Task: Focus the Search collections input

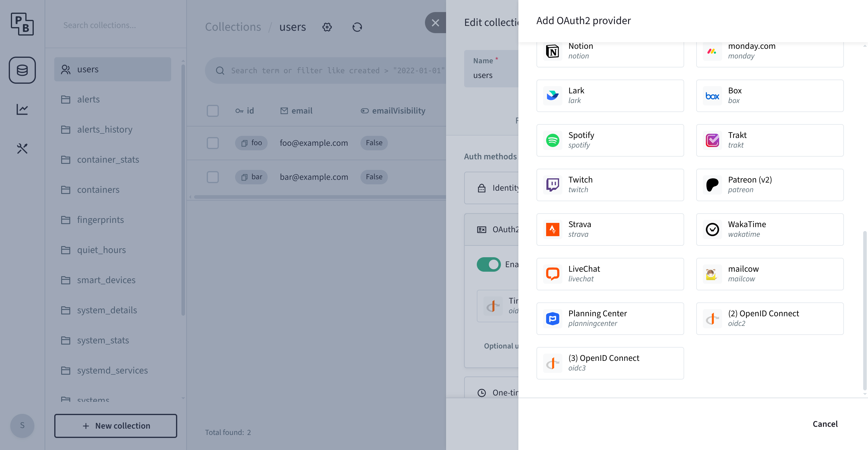Action: point(115,25)
